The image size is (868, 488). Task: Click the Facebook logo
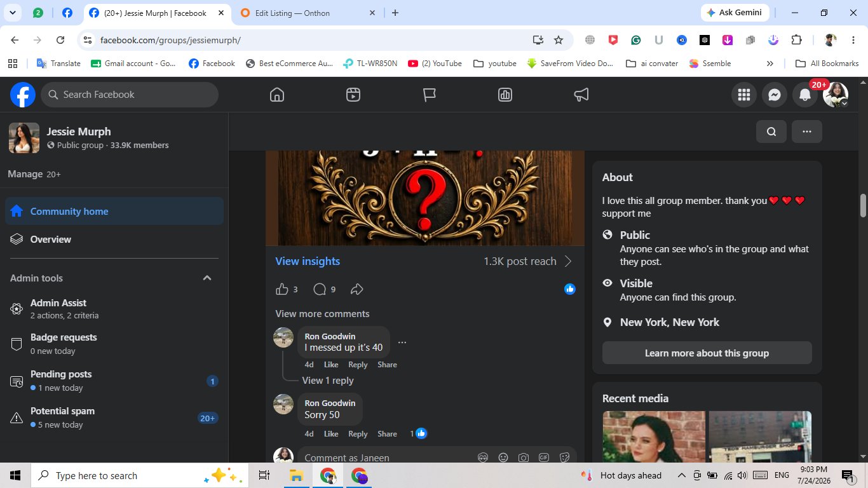[x=23, y=95]
